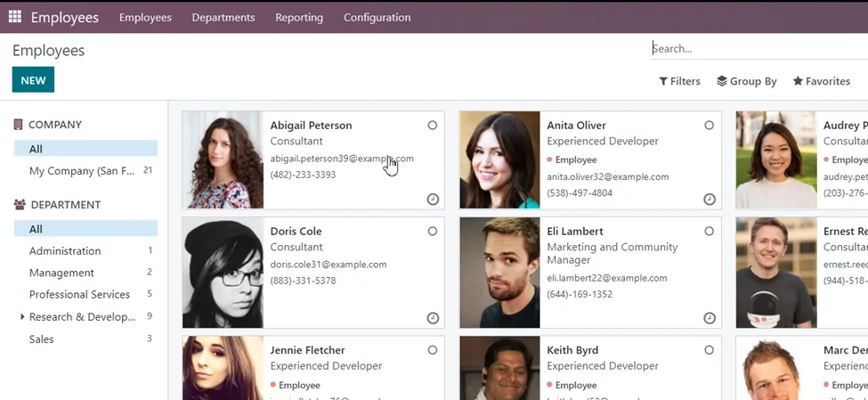Click presence status circle on Doris Cole card
The image size is (868, 400).
pyautogui.click(x=433, y=231)
